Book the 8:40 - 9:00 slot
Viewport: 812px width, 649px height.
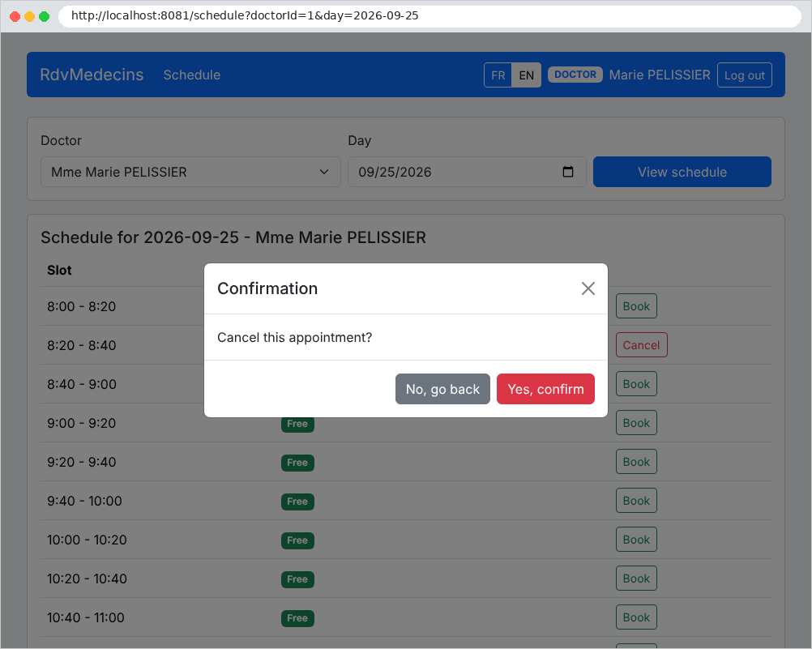(x=636, y=384)
